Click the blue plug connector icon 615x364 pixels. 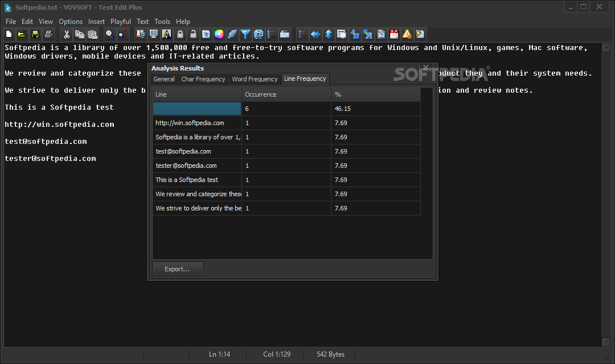[x=232, y=35]
